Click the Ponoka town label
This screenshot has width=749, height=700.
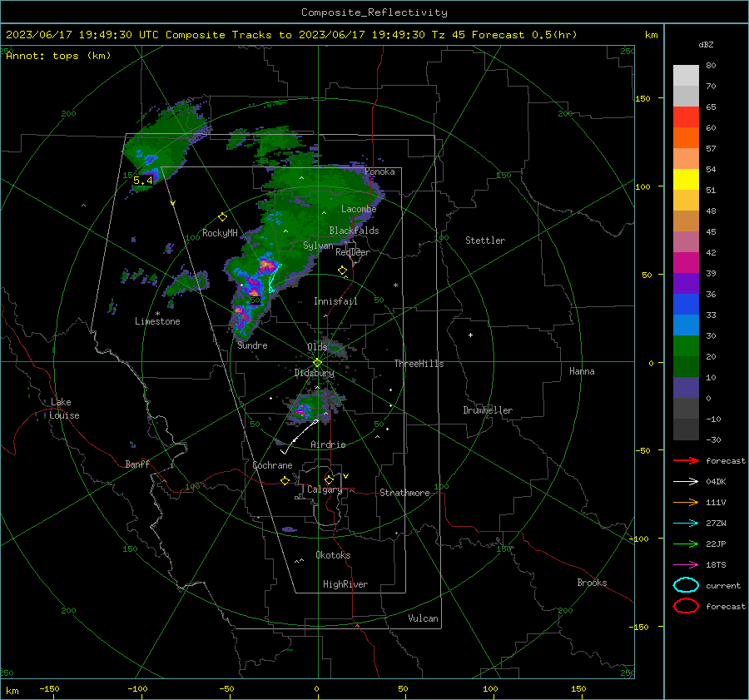coord(379,171)
